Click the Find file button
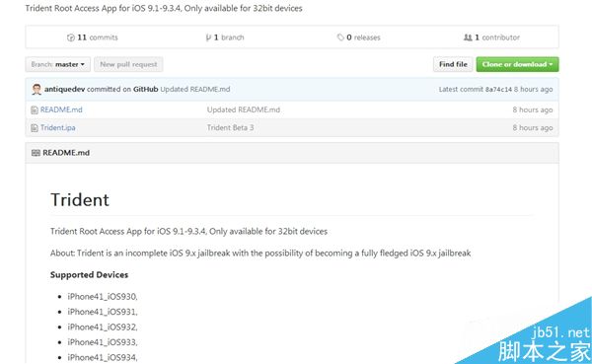 [x=453, y=64]
